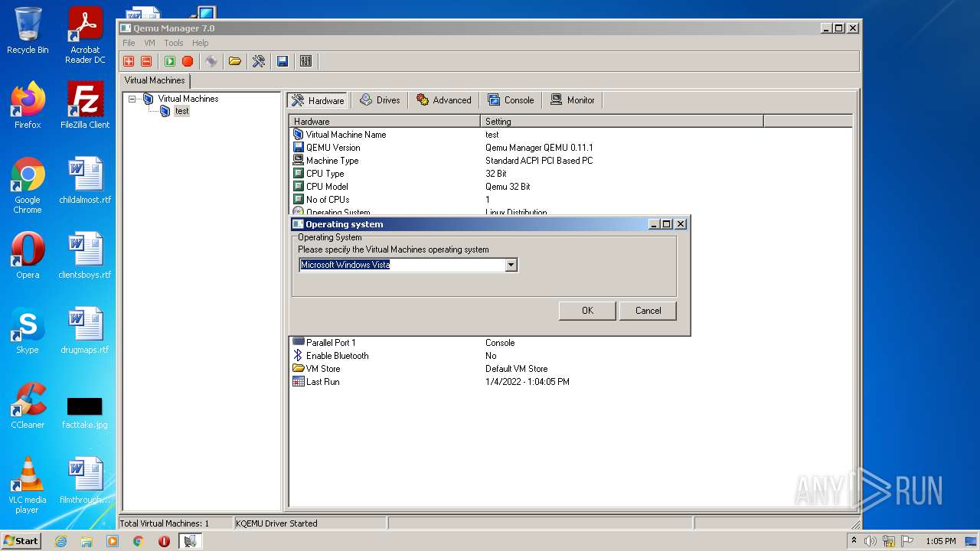Open the Tools menu

click(174, 43)
